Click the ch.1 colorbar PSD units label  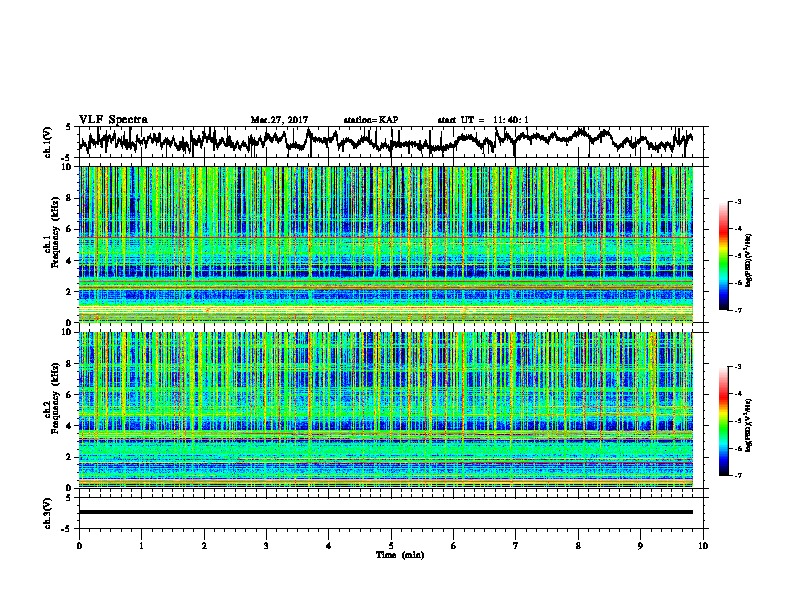[x=748, y=261]
